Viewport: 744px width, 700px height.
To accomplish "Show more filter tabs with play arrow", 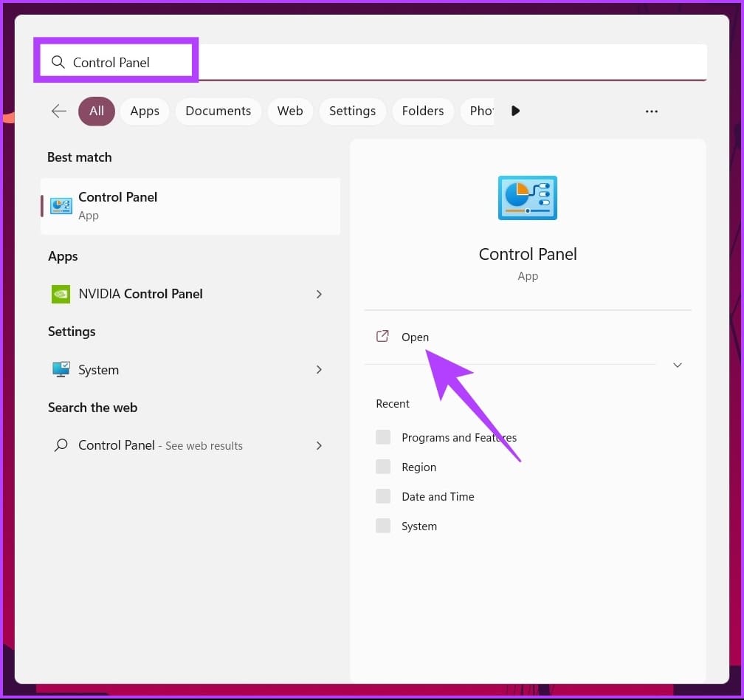I will pos(515,111).
